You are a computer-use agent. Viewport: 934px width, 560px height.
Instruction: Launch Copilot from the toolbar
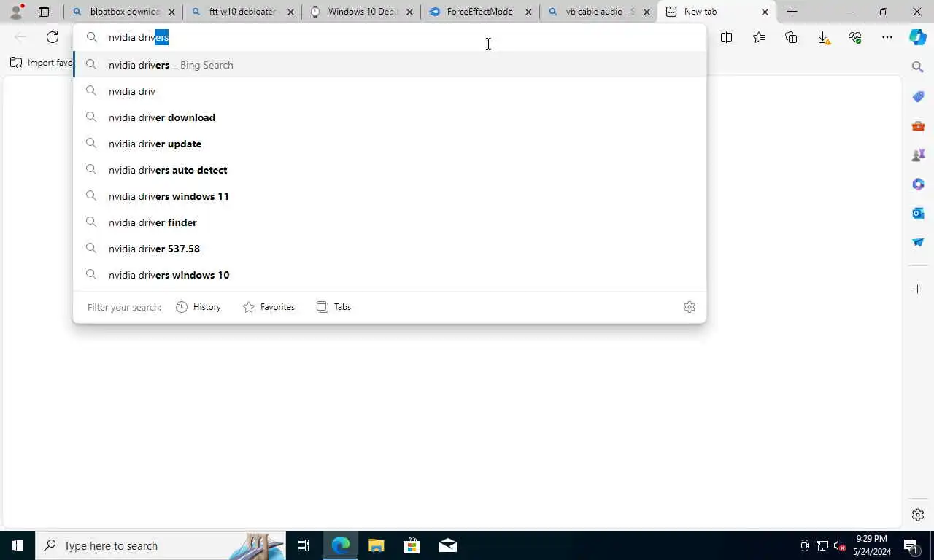tap(918, 37)
